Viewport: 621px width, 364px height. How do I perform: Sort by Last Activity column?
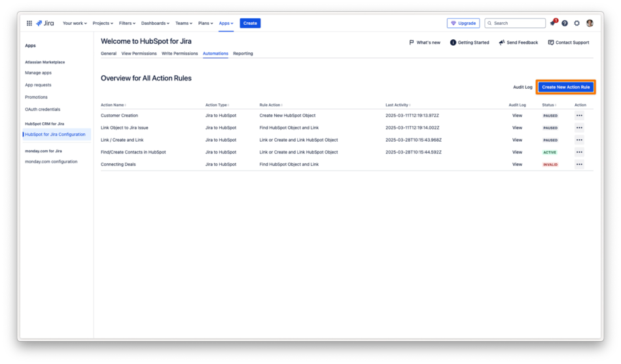coord(398,105)
